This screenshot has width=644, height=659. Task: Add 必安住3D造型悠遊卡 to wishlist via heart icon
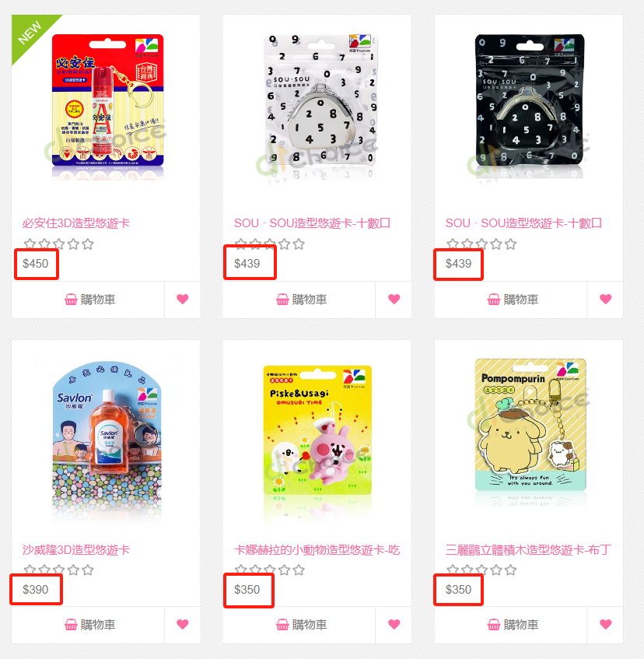[x=182, y=300]
